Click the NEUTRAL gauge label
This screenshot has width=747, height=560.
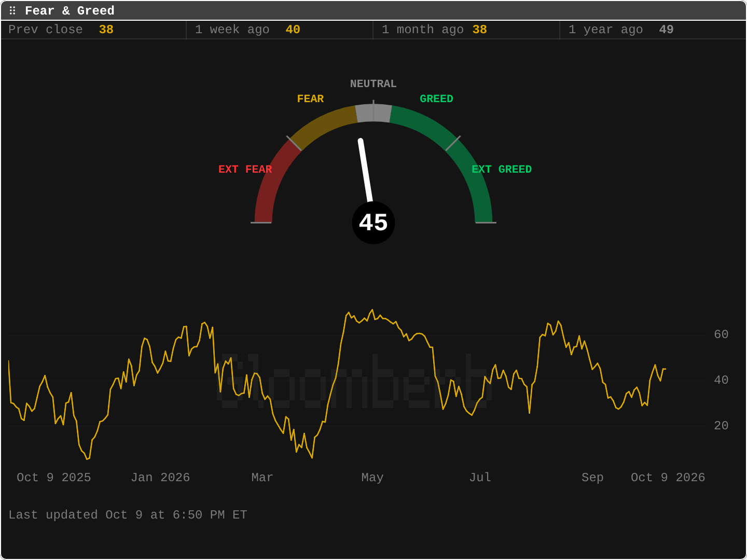coord(374,83)
